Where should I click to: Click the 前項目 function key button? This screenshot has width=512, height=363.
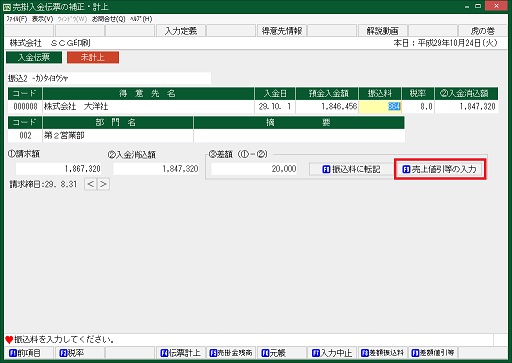(29, 353)
